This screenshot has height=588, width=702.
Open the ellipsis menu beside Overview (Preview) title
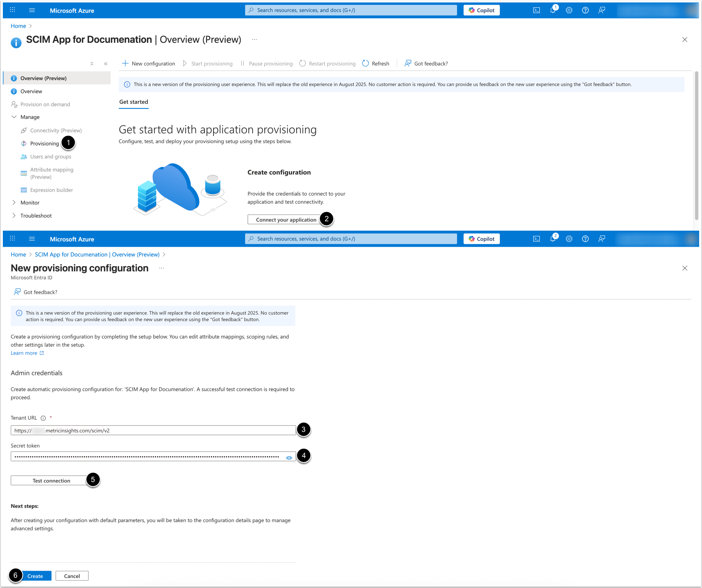[255, 40]
